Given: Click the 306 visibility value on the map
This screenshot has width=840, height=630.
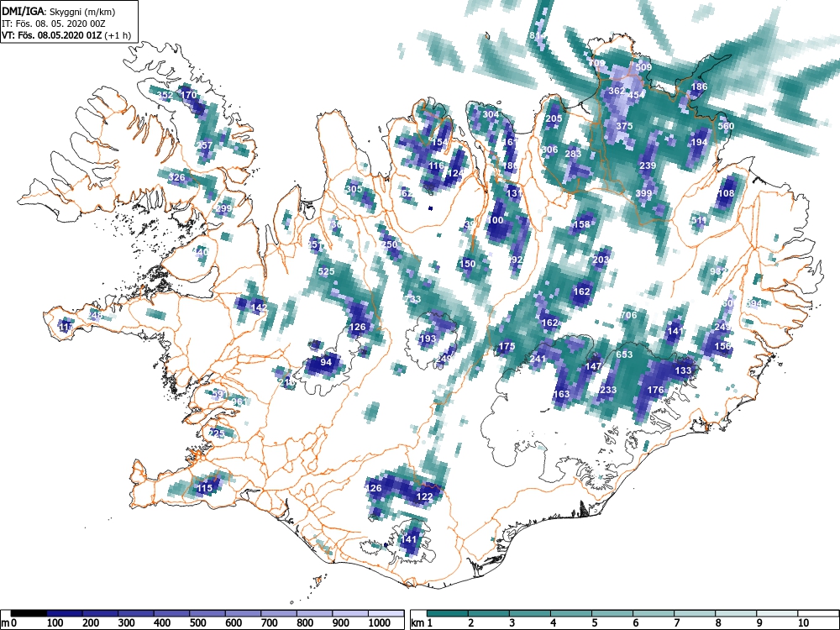Looking at the screenshot, I should tap(549, 150).
